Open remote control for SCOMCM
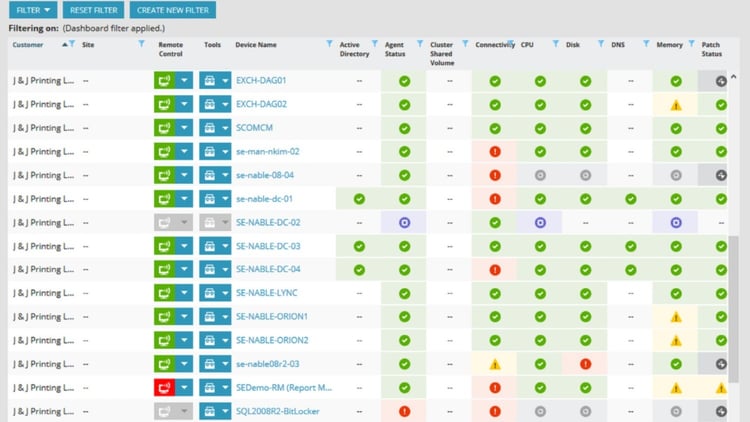The height and width of the screenshot is (422, 750). tap(164, 128)
